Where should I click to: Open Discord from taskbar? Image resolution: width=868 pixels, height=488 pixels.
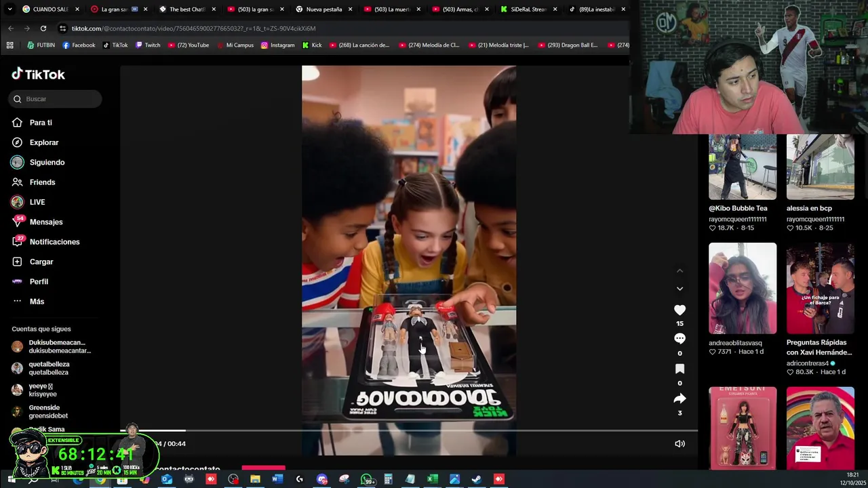coord(322,479)
